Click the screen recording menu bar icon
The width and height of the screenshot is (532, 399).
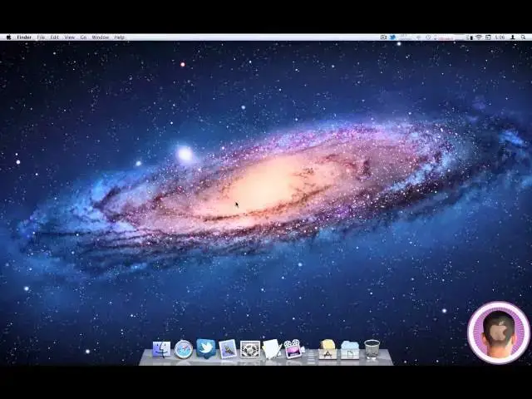(383, 37)
